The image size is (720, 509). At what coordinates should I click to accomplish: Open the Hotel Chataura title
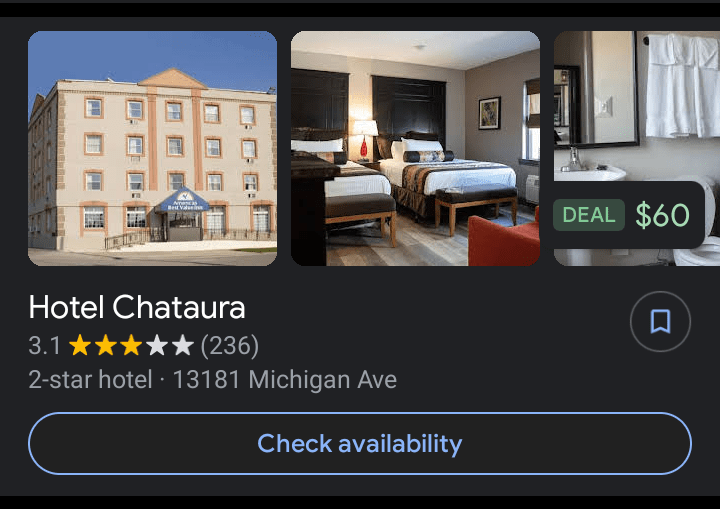click(137, 307)
